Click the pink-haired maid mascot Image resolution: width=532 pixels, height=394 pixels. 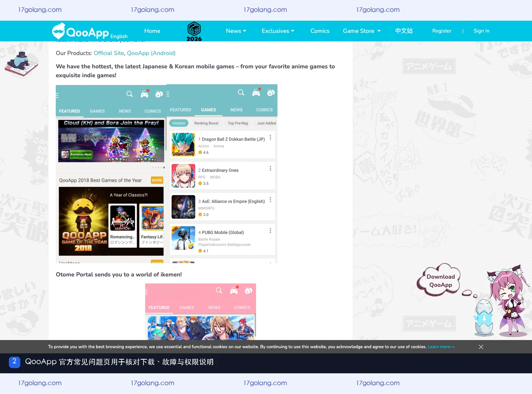(x=509, y=300)
